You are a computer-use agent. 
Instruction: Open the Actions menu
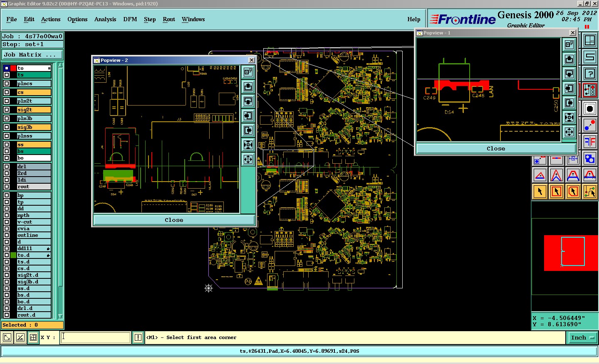[x=51, y=19]
